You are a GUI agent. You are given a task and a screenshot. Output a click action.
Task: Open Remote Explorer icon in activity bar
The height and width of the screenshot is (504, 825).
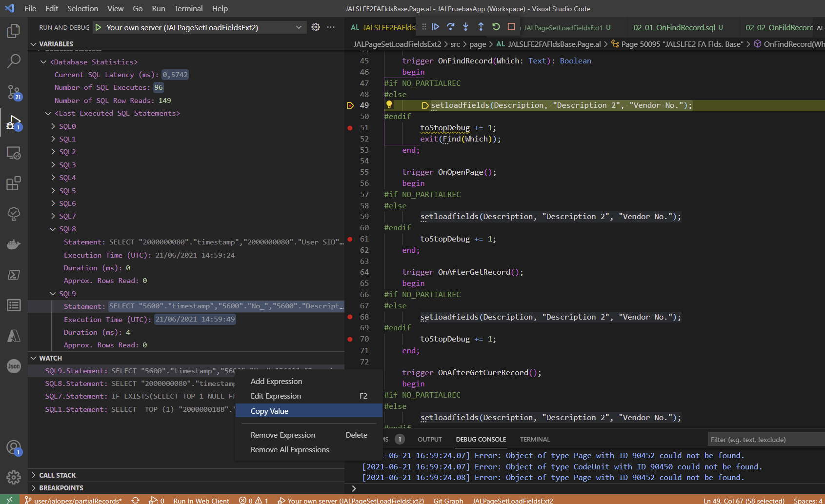click(14, 153)
